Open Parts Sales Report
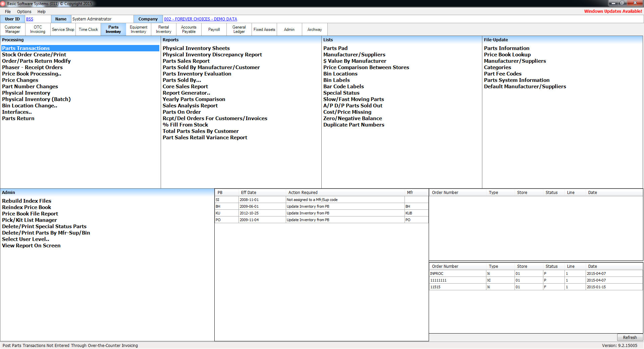 [x=186, y=61]
